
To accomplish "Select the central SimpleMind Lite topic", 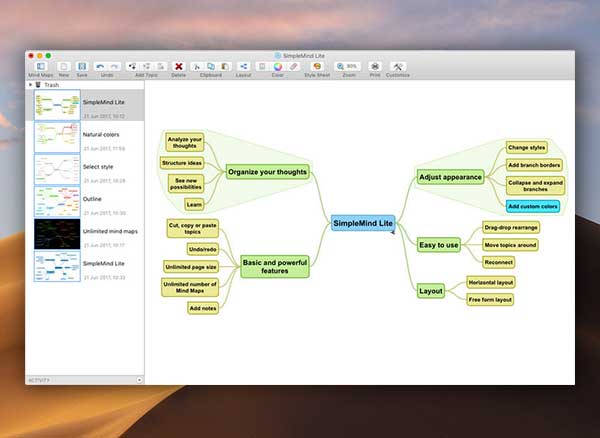I will coord(363,223).
